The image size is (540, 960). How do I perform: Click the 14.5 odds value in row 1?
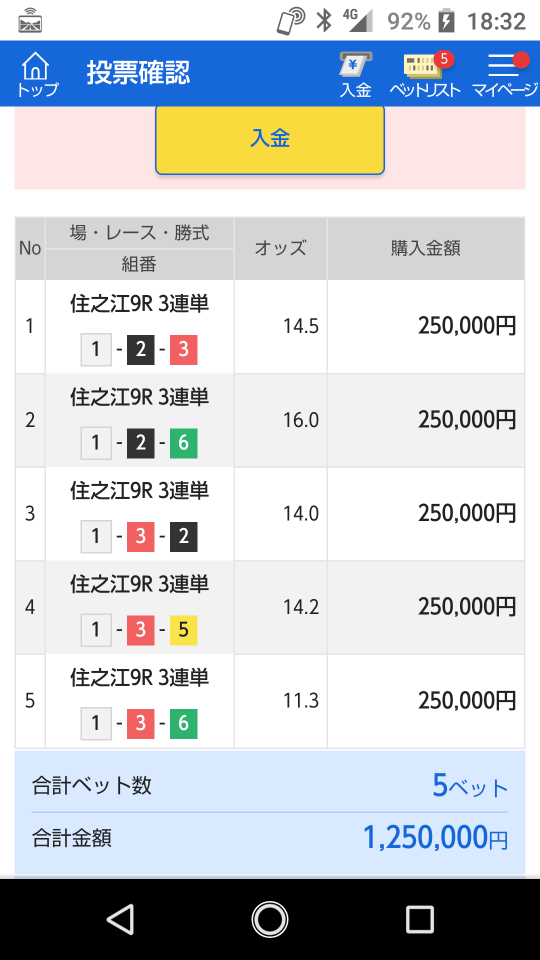[301, 326]
